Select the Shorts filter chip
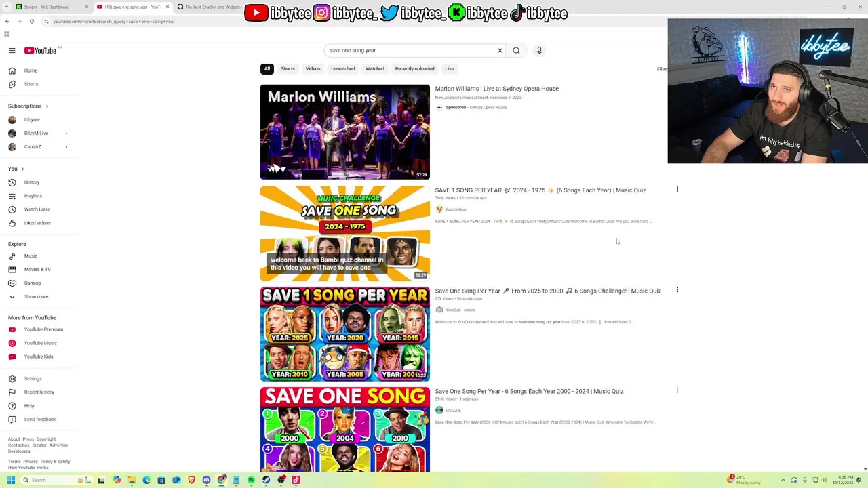The width and height of the screenshot is (868, 488). coord(288,69)
